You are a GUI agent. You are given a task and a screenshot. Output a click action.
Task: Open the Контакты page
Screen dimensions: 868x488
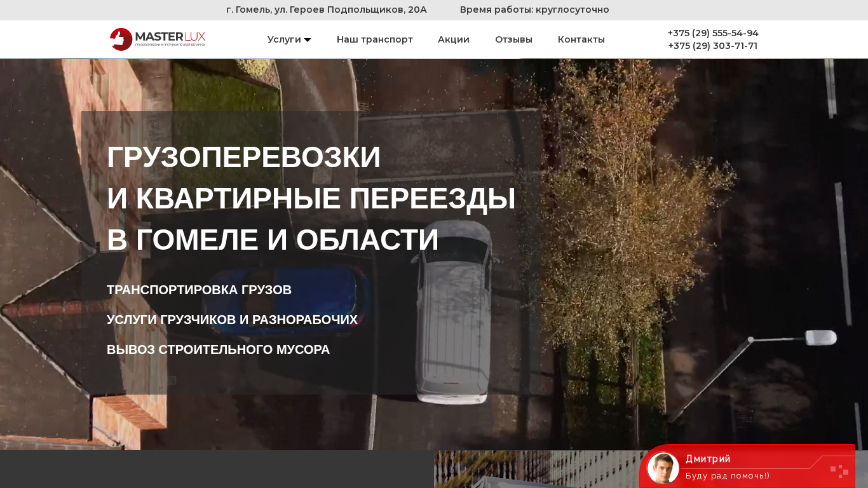click(x=581, y=39)
